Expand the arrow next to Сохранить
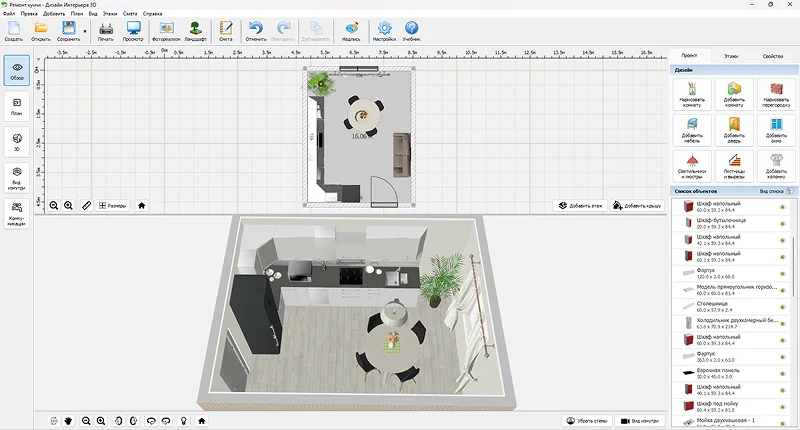This screenshot has width=800, height=430. 85,32
